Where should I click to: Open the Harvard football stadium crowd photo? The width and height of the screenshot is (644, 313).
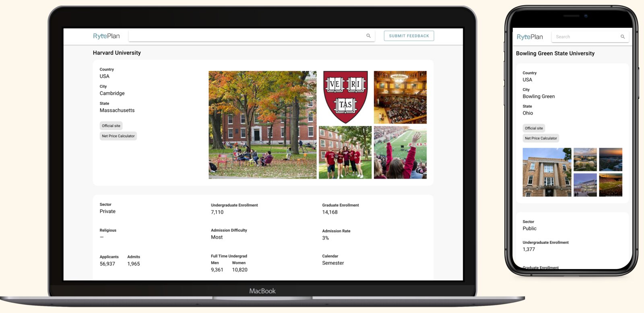point(400,152)
